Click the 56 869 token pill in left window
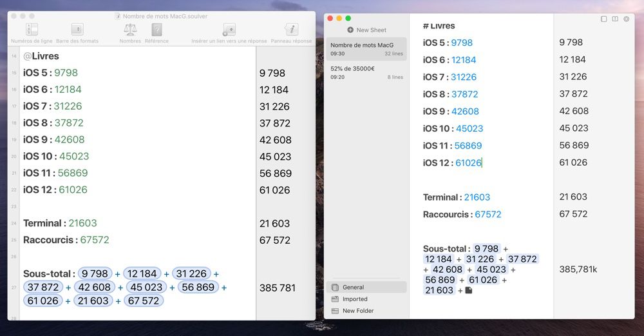Image resolution: width=644 pixels, height=336 pixels. coord(198,287)
